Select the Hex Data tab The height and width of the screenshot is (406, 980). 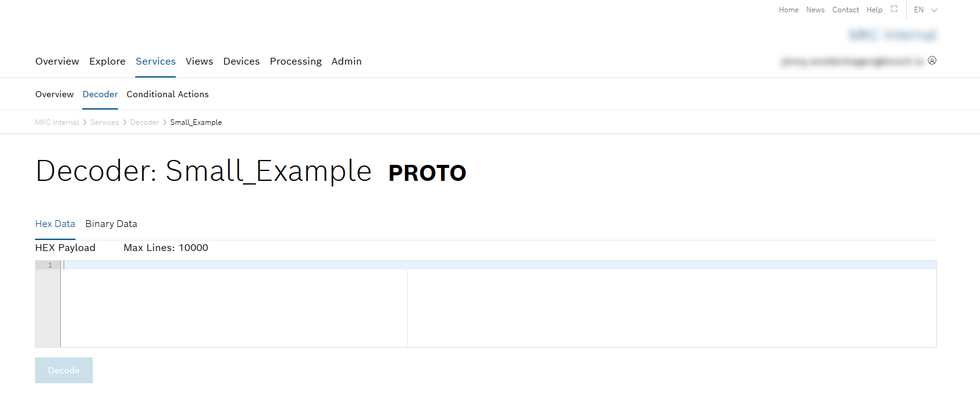coord(55,224)
